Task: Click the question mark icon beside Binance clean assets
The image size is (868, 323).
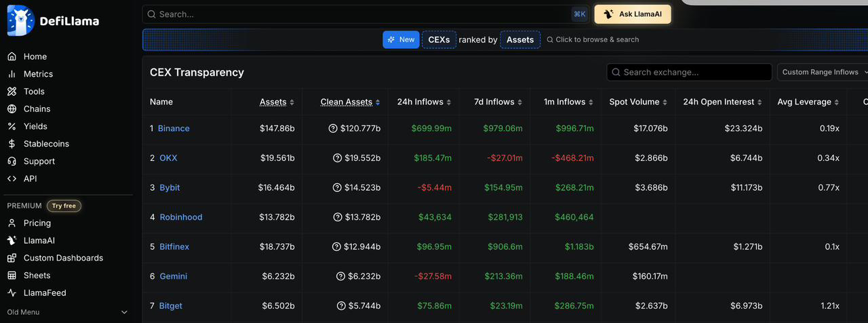Action: click(333, 128)
